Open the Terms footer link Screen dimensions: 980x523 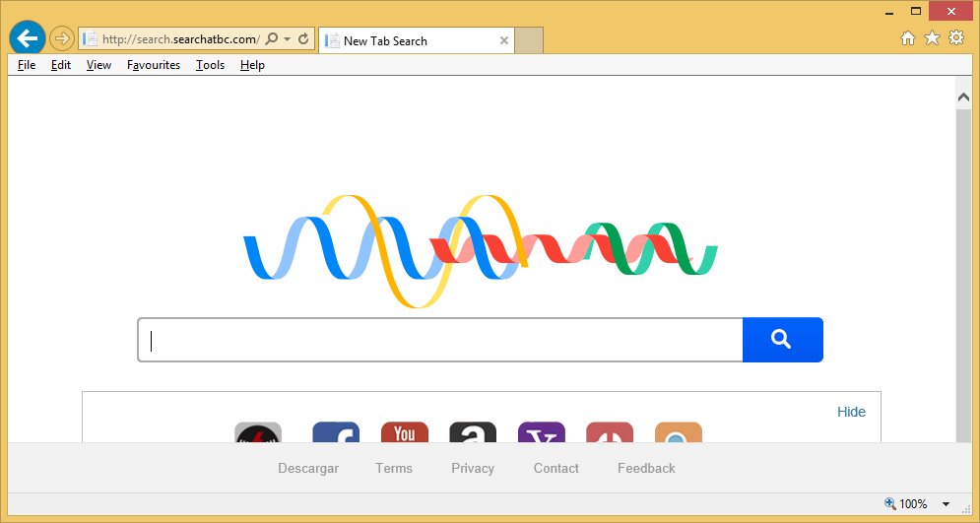coord(394,468)
